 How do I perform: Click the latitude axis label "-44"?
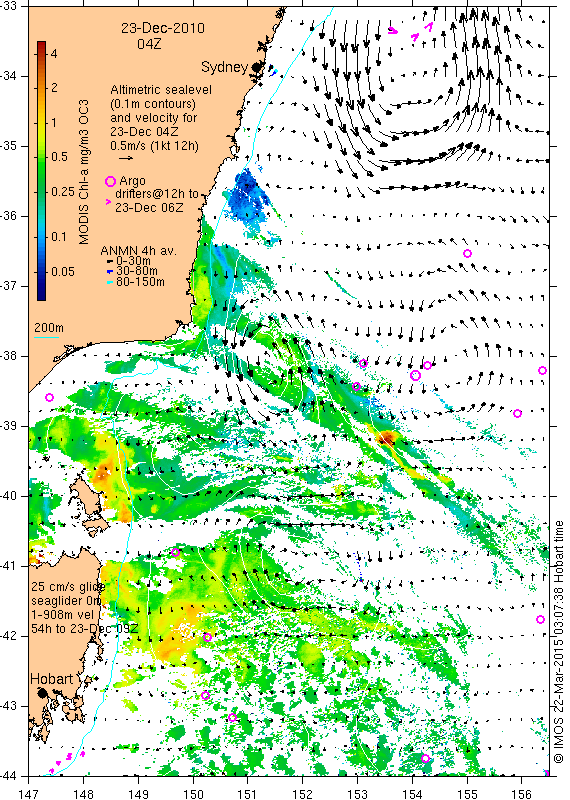click(x=9, y=776)
